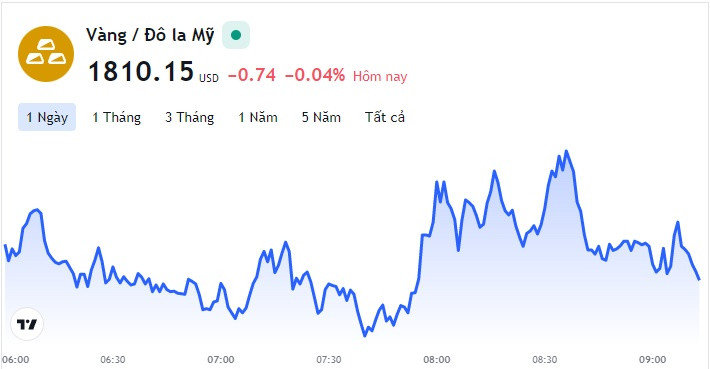The height and width of the screenshot is (369, 710).
Task: Click the 07:00 time axis label
Action: pos(221,360)
